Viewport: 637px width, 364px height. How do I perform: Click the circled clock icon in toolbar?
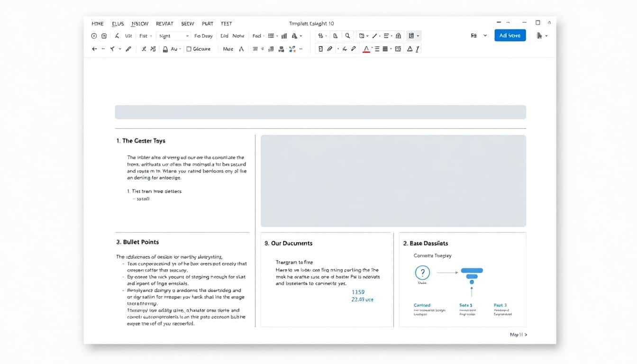94,36
